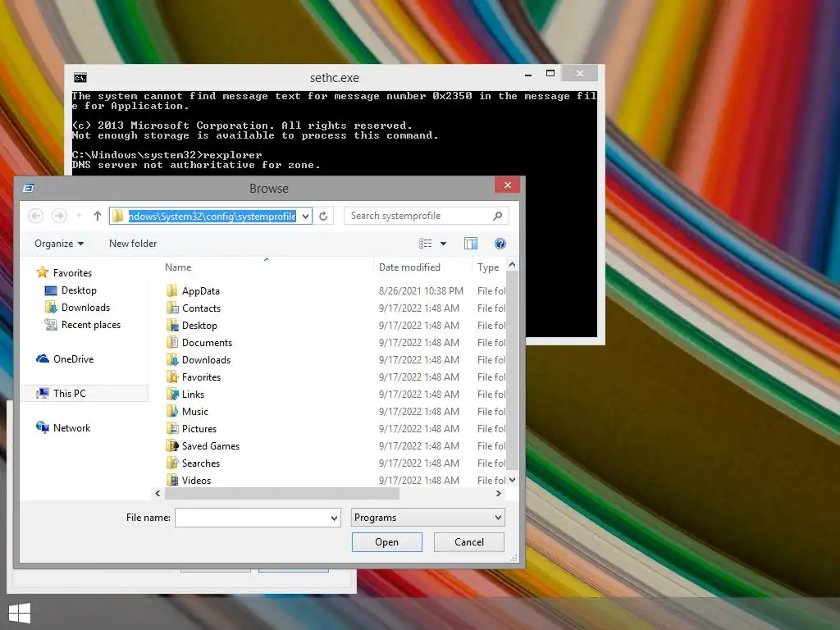Open the view options dropdown arrow

coord(444,244)
